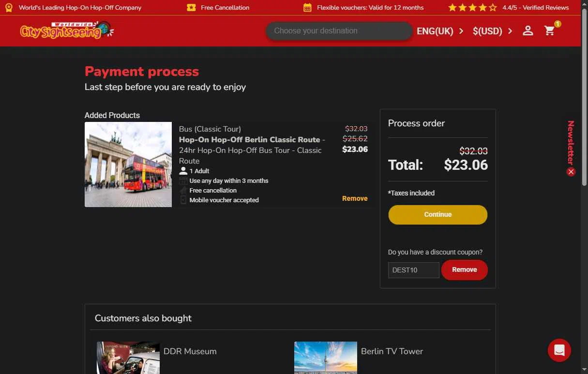This screenshot has width=588, height=374.
Task: Click the 'Bus (Classic Tour)' label
Action: pos(210,129)
